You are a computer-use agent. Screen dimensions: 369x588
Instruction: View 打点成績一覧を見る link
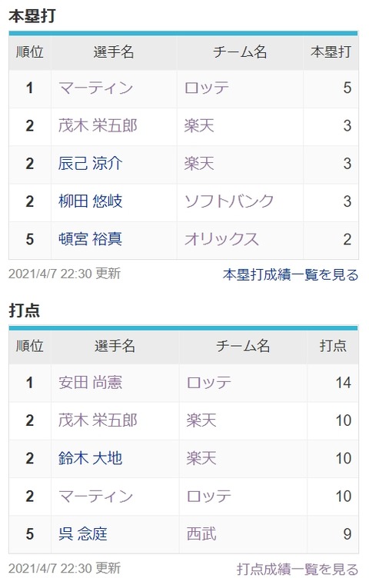298,569
